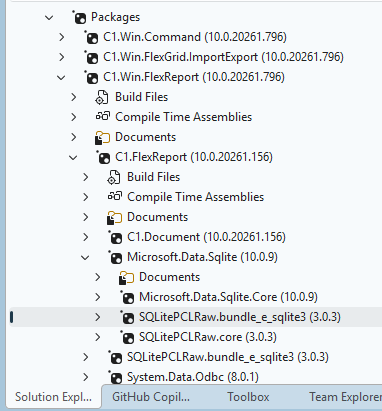Click SQLitePCLRaw.bundle_e_sqlite3 icon above System.Data.Odbc
This screenshot has width=382, height=411.
115,357
